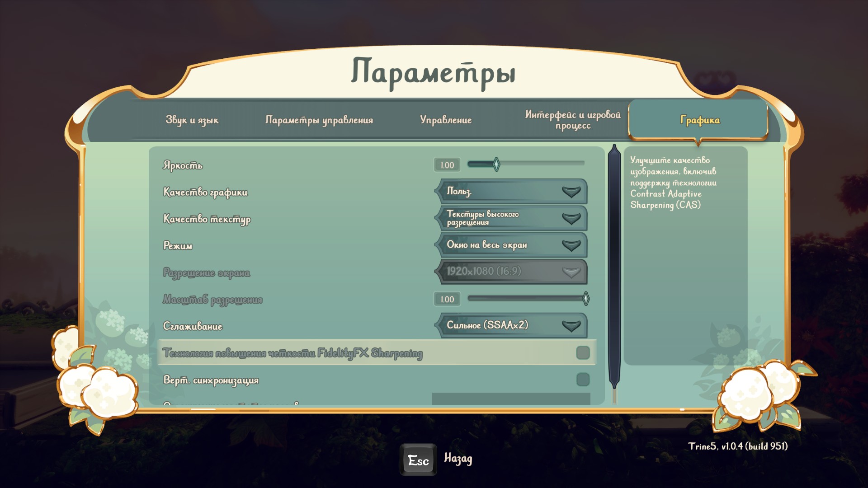Click the Esc key icon
The width and height of the screenshot is (868, 488).
[418, 460]
